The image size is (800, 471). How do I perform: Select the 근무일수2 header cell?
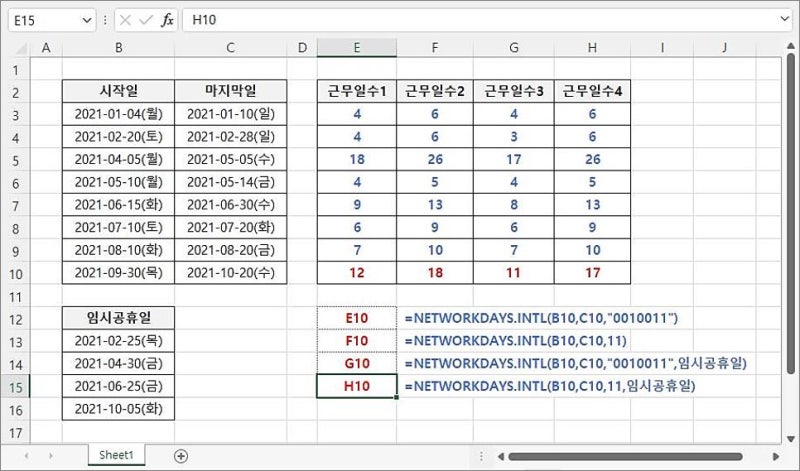(x=435, y=91)
